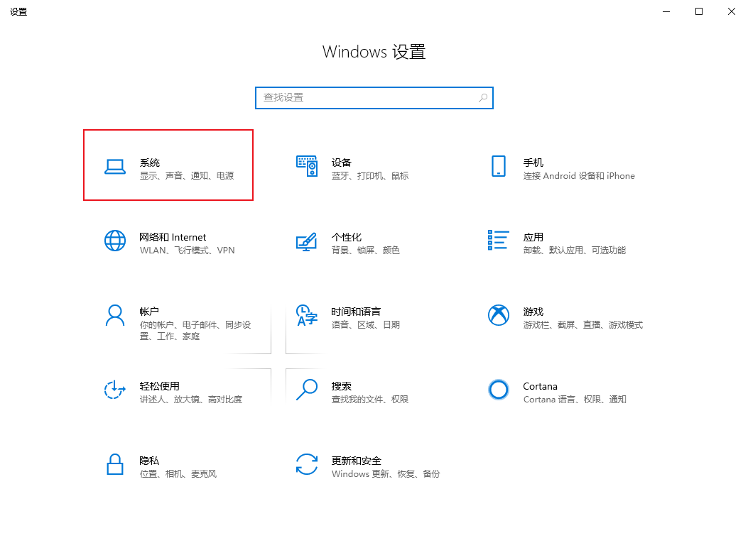Click text 连接 Android 设备和 iPhone

[x=579, y=176]
